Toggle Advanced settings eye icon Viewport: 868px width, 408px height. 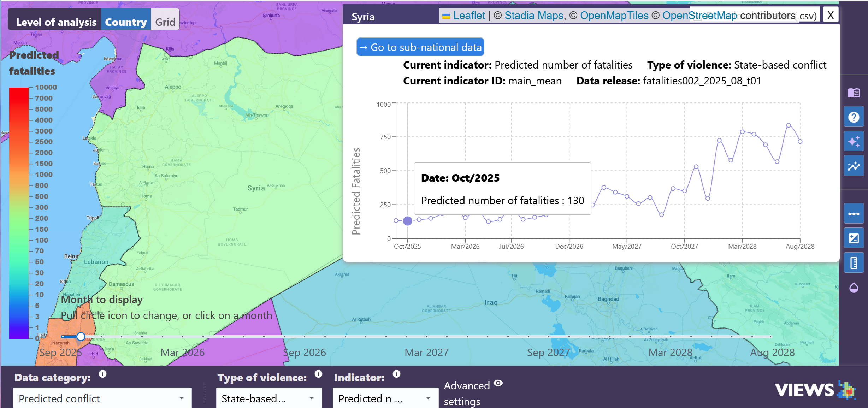point(498,383)
